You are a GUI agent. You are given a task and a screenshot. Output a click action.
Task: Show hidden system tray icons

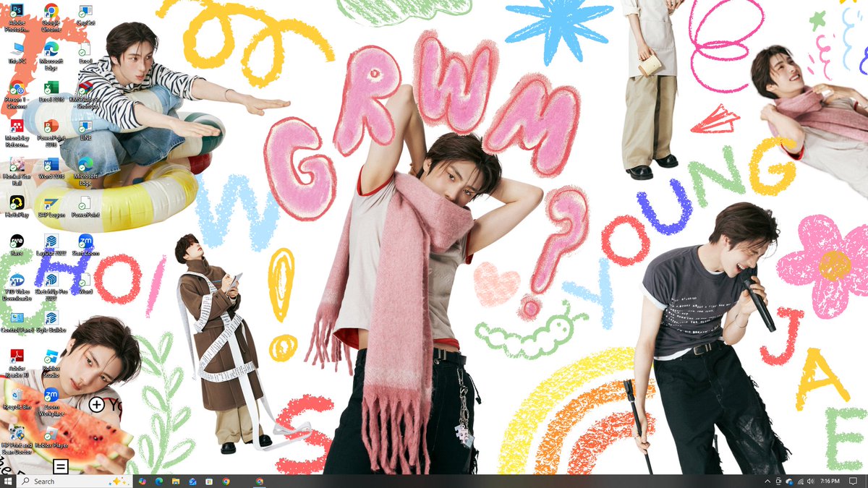tap(767, 481)
